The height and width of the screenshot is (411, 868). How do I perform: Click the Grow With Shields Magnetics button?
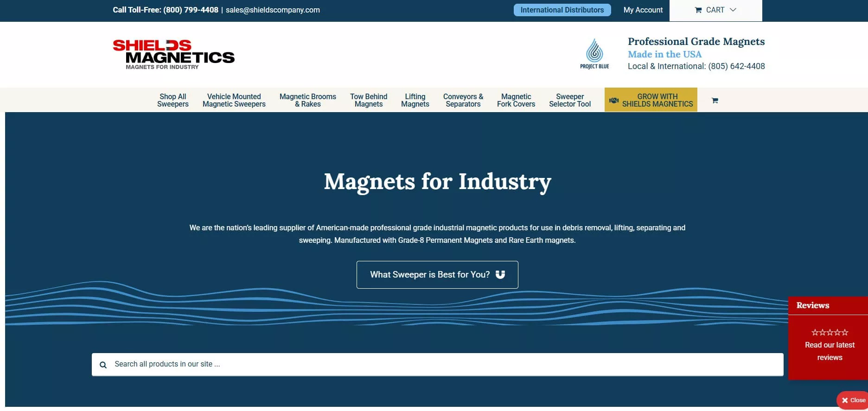651,100
